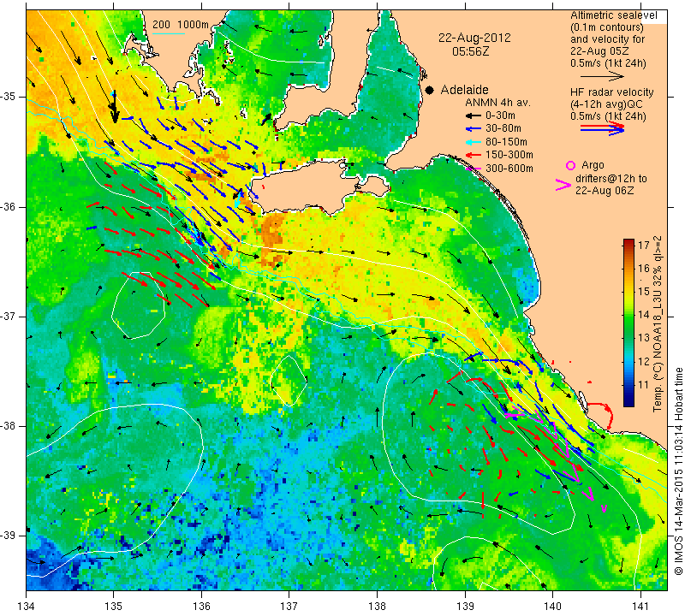
Task: Click the longitude 138 axis label
Action: tap(377, 606)
